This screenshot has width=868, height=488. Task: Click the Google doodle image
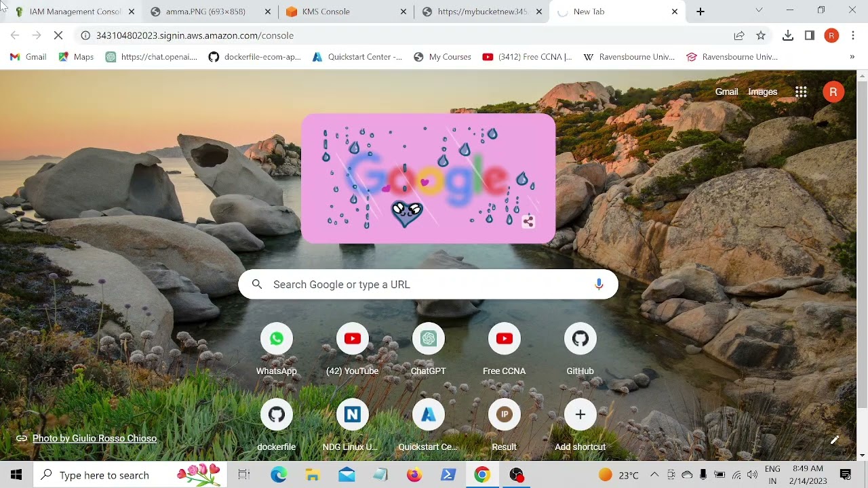pyautogui.click(x=428, y=178)
